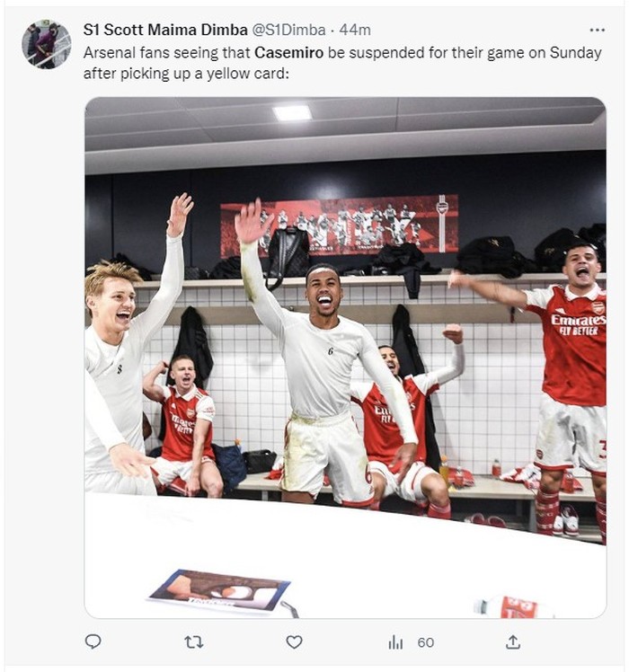Viewport: 629px width, 672px height.
Task: Click the ceiling light in the photo
Action: [x=292, y=112]
